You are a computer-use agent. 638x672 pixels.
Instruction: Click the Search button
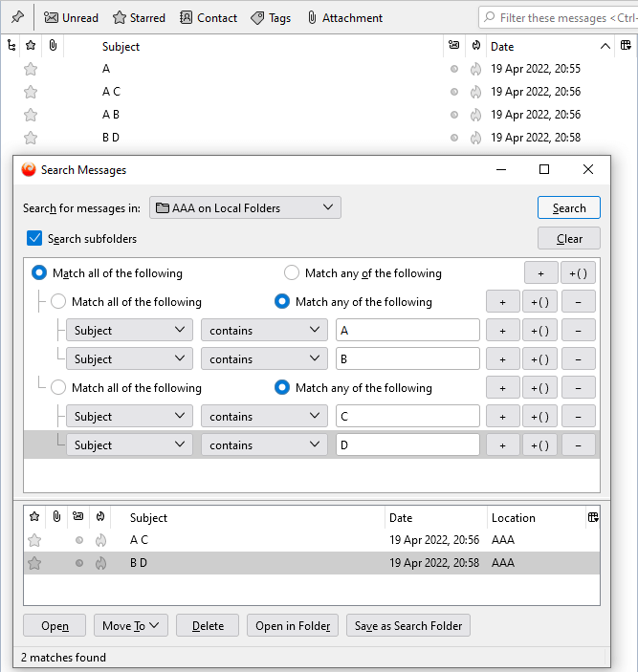point(568,208)
